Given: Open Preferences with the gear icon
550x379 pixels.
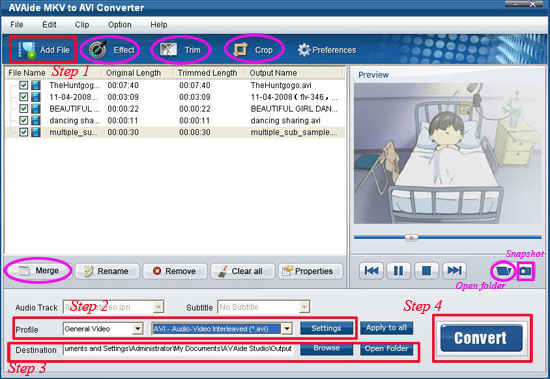Looking at the screenshot, I should (x=327, y=50).
